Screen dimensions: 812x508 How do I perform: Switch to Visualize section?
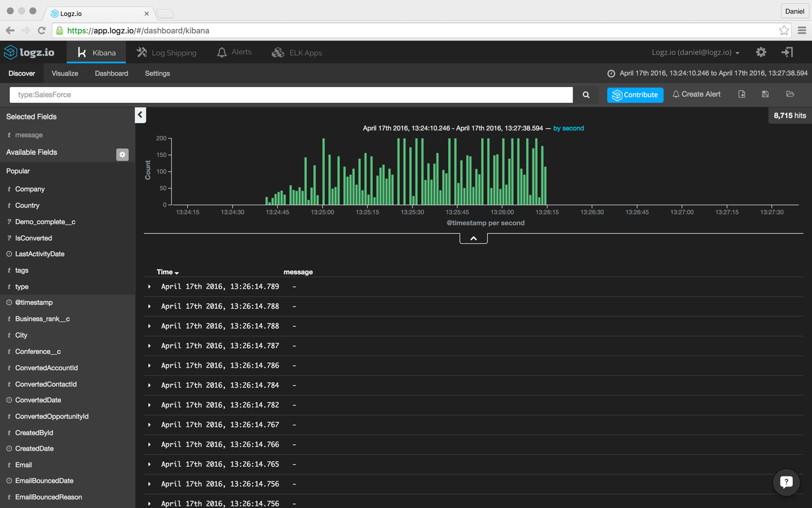coord(65,73)
